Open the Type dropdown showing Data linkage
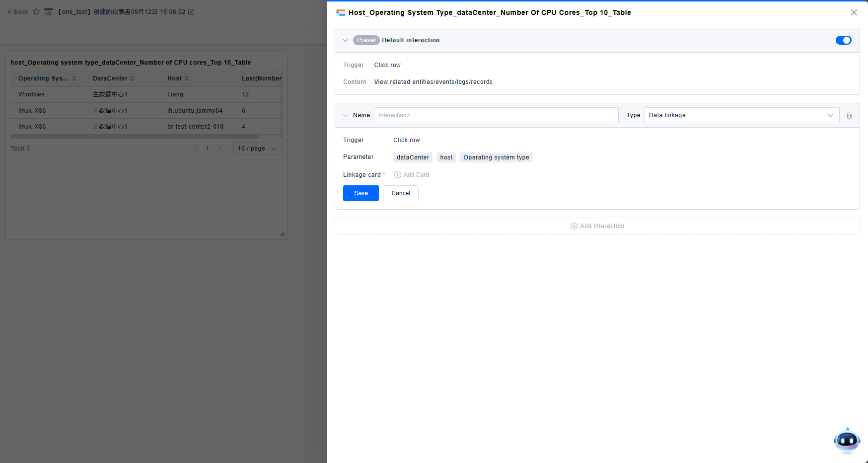The height and width of the screenshot is (463, 868). 741,115
